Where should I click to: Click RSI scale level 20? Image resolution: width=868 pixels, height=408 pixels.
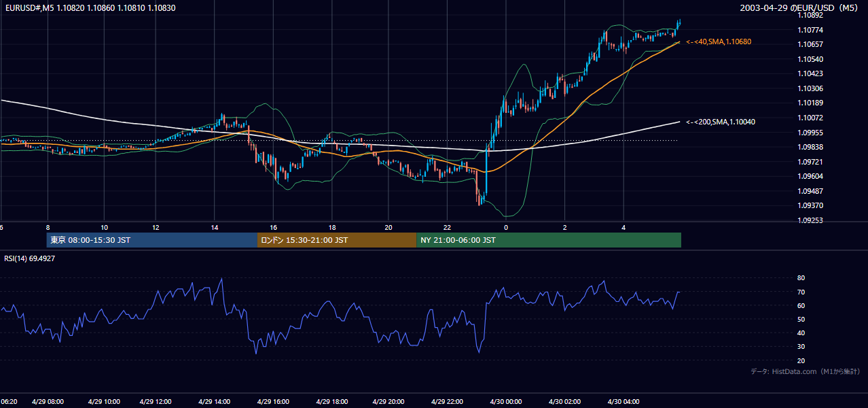801,360
